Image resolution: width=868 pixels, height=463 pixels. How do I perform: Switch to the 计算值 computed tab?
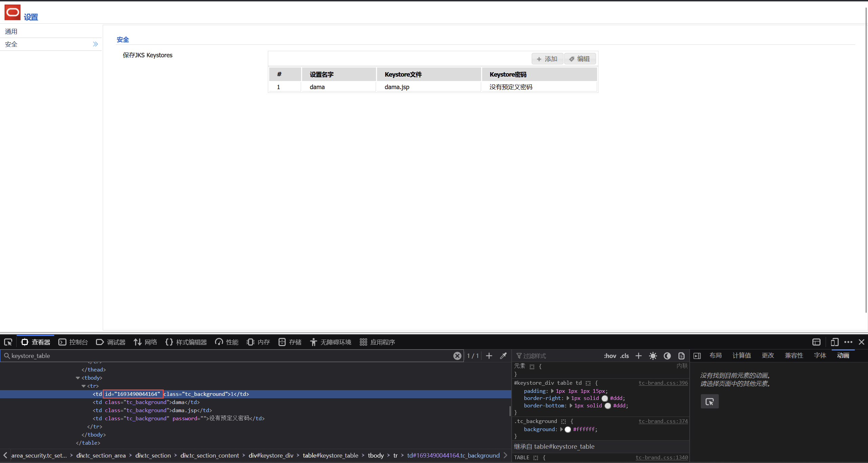(x=742, y=355)
